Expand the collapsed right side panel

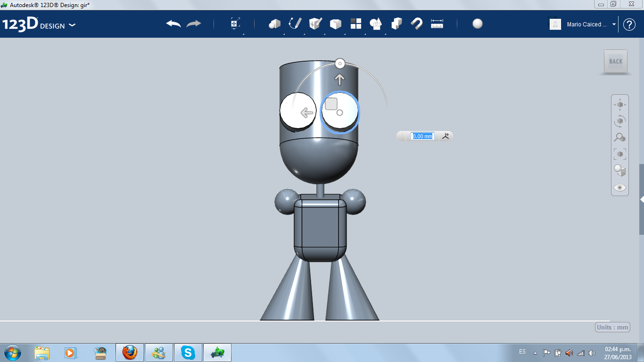(642, 199)
